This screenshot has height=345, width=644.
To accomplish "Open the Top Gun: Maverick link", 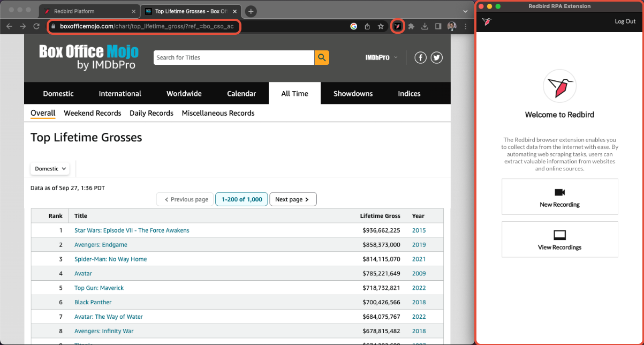I will pos(99,288).
